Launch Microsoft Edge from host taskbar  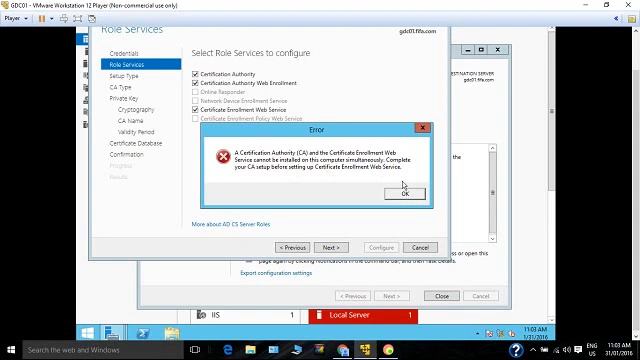point(228,350)
